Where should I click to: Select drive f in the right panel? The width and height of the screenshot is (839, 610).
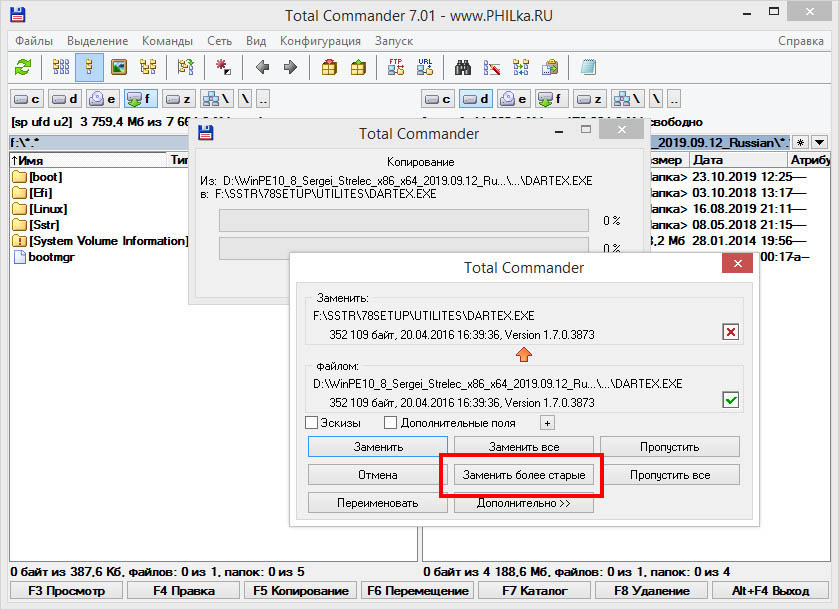(x=552, y=99)
